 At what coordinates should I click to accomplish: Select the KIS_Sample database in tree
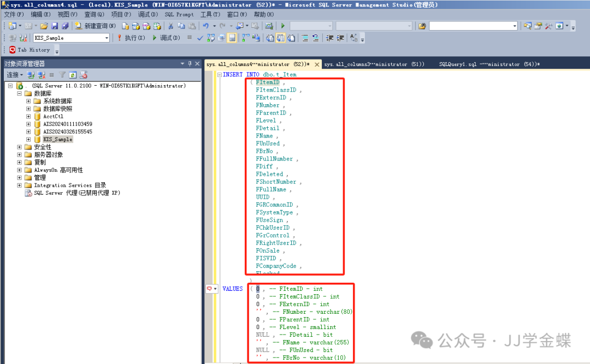coord(57,139)
